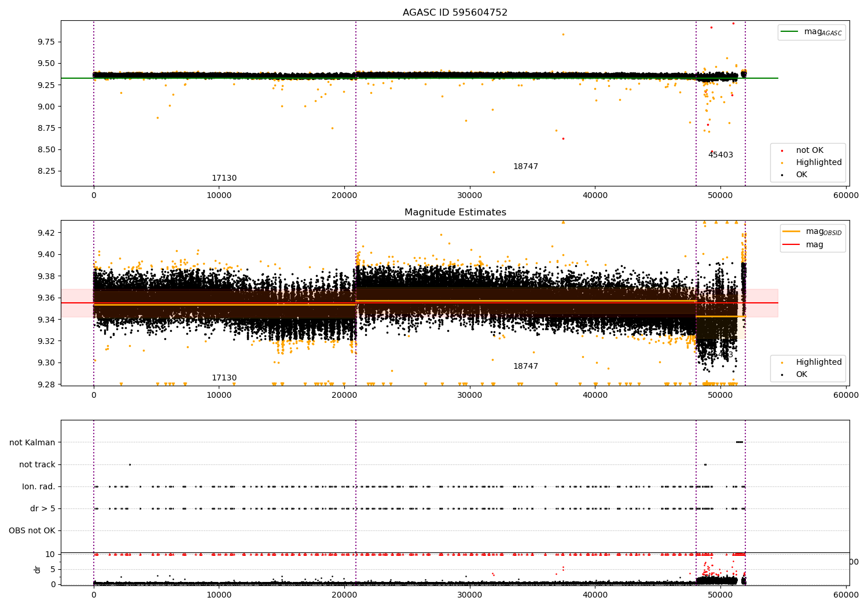Click the 9.40 y-axis tick label
Image resolution: width=868 pixels, height=608 pixels.
[x=46, y=254]
